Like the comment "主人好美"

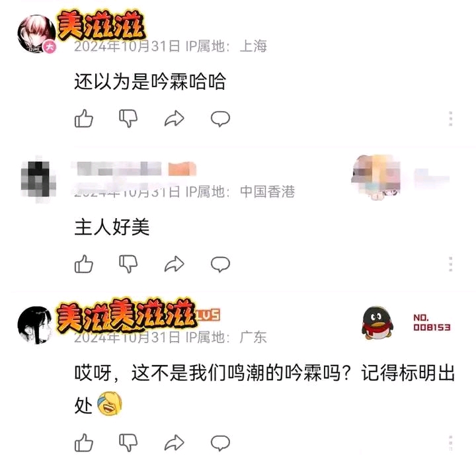(83, 264)
